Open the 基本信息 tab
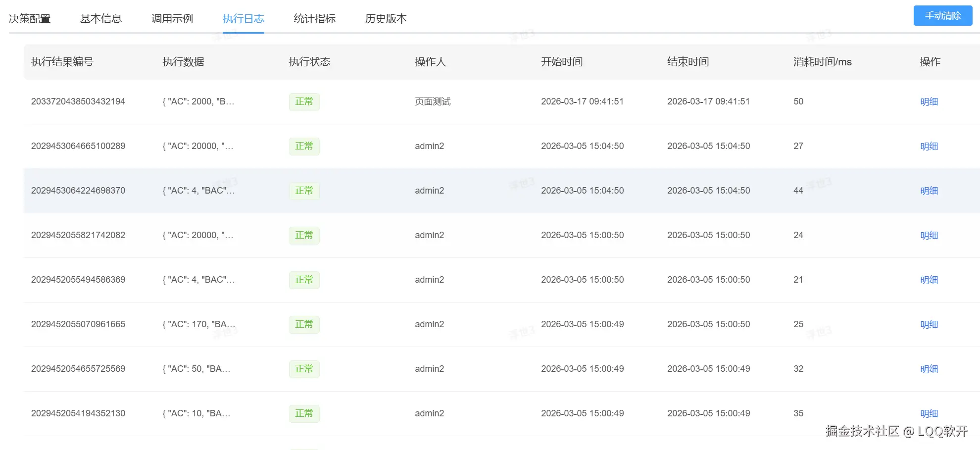Image resolution: width=980 pixels, height=450 pixels. (x=101, y=19)
